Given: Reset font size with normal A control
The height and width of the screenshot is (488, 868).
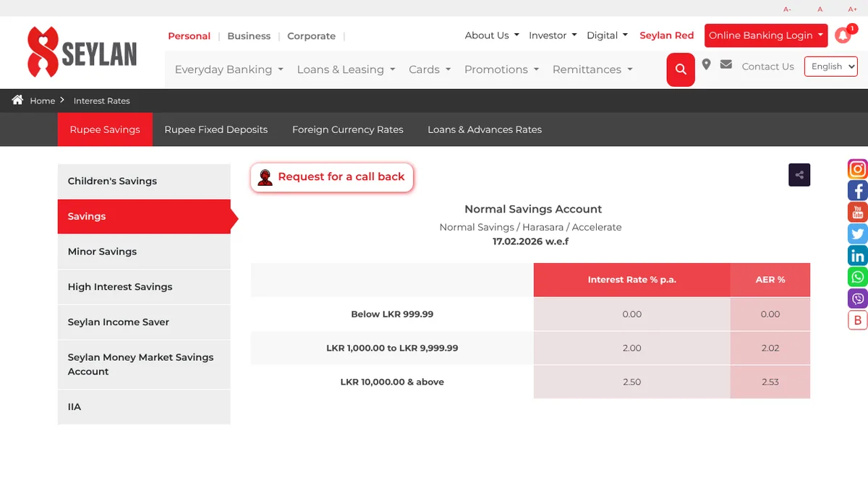Looking at the screenshot, I should 820,9.
